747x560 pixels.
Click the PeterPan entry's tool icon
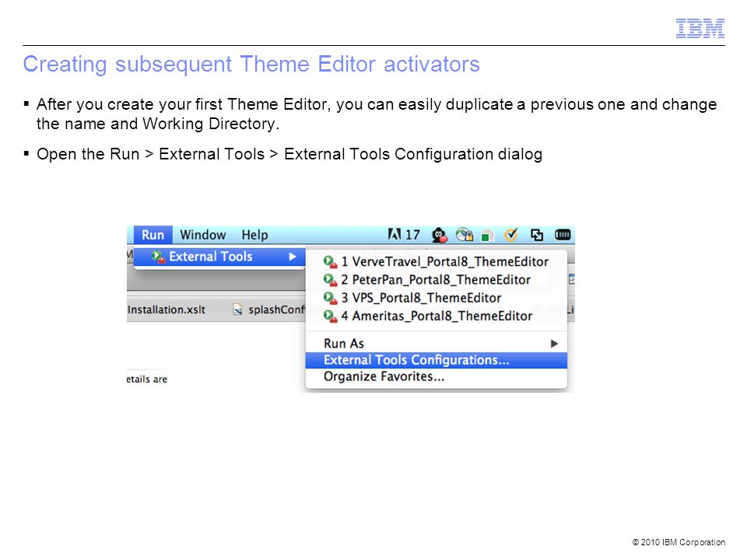pos(330,280)
